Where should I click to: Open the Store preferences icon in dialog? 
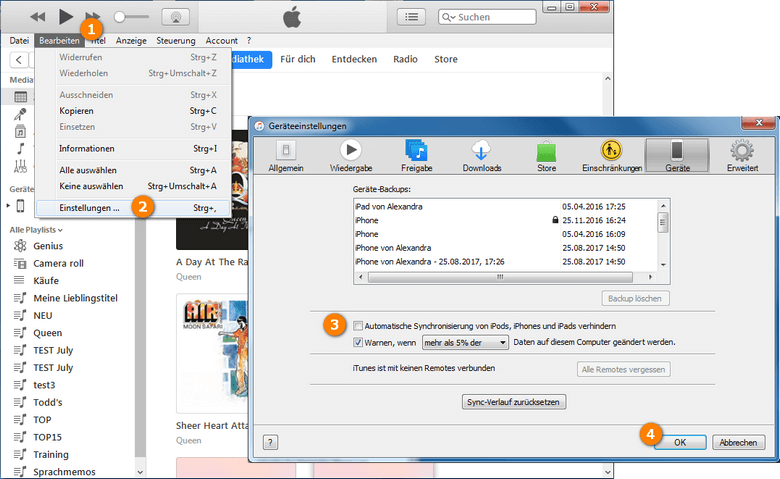546,156
